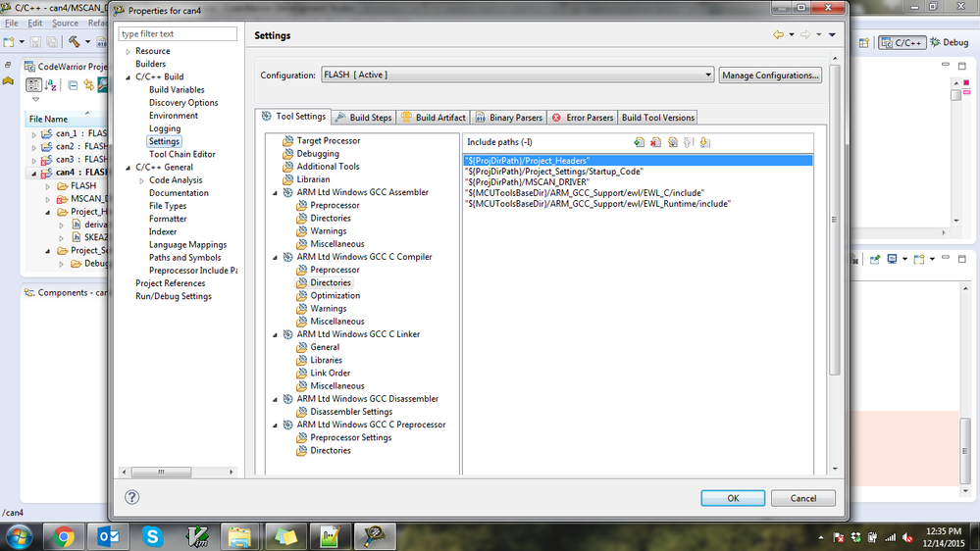
Task: Click the New icon in main toolbar
Action: (9, 42)
